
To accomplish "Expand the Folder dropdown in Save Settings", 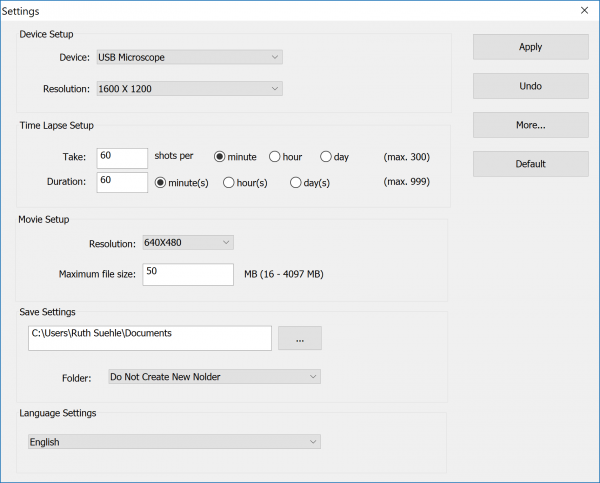I will coord(214,376).
